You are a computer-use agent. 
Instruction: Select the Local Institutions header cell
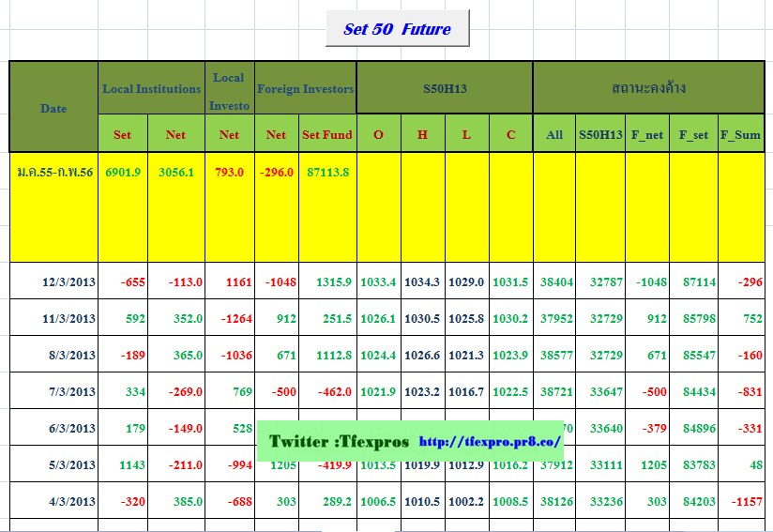[151, 89]
